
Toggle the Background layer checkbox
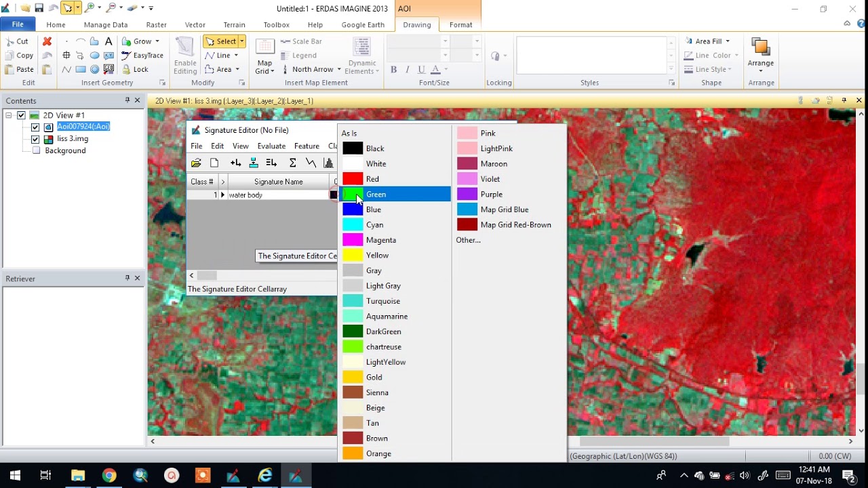tap(35, 150)
